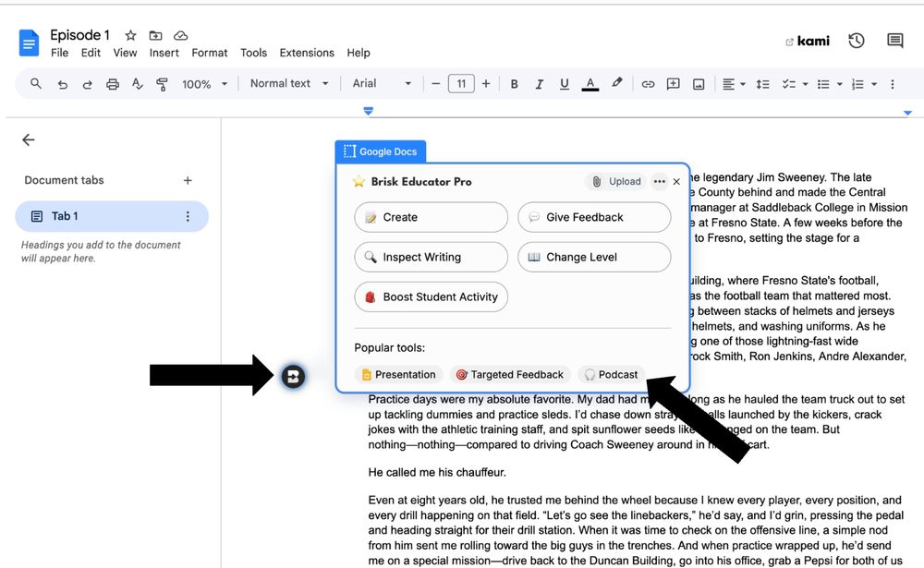924x568 pixels.
Task: Open the Kami extension link
Action: pyautogui.click(x=808, y=42)
